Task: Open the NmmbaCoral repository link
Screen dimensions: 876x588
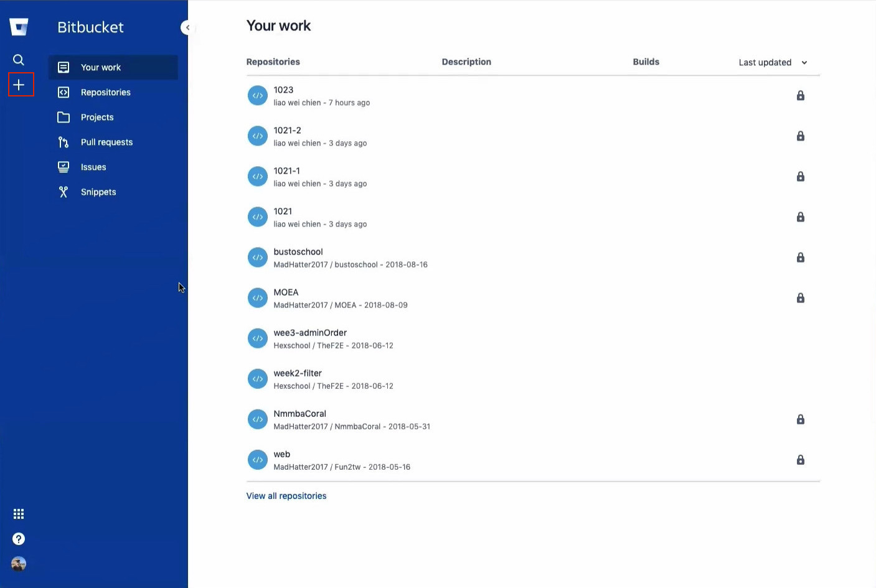Action: tap(299, 413)
